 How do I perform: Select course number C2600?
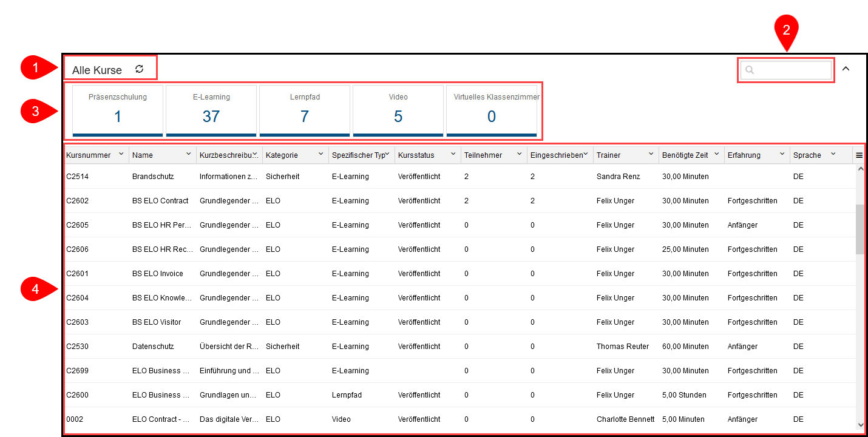point(77,395)
